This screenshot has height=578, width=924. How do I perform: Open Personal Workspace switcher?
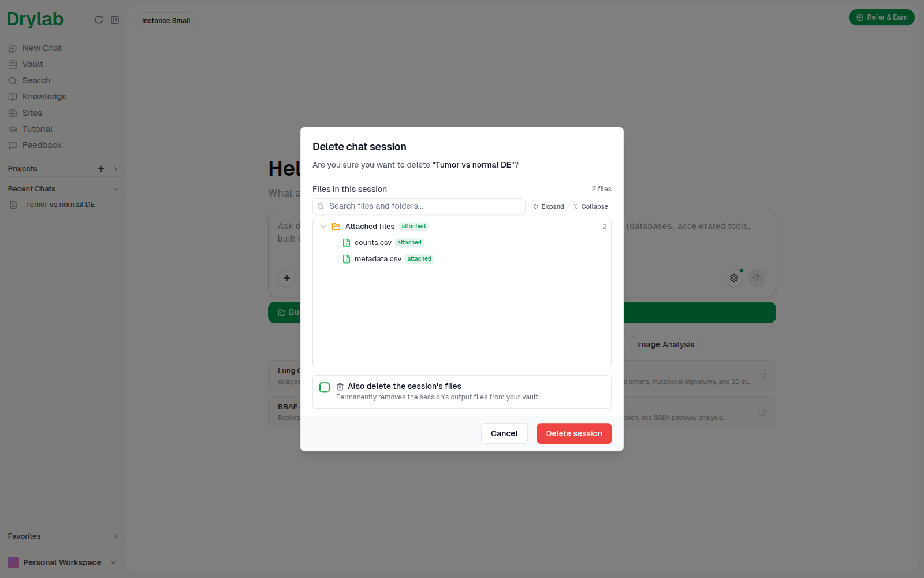click(62, 562)
